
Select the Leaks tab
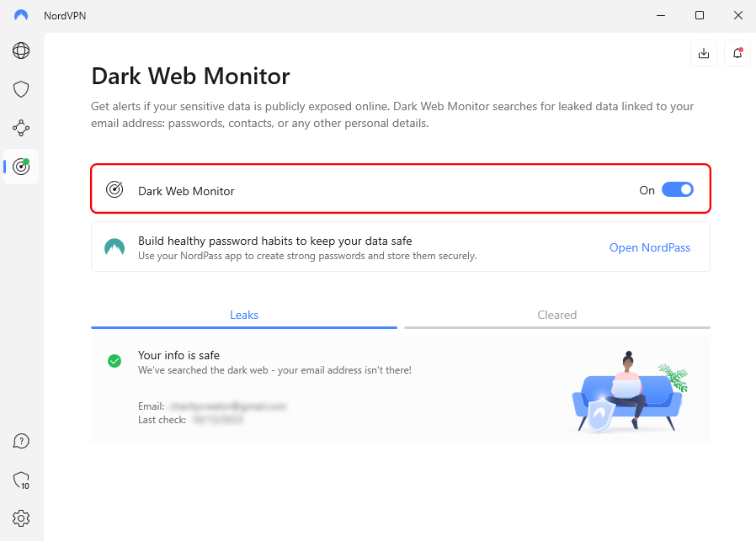[x=244, y=315]
